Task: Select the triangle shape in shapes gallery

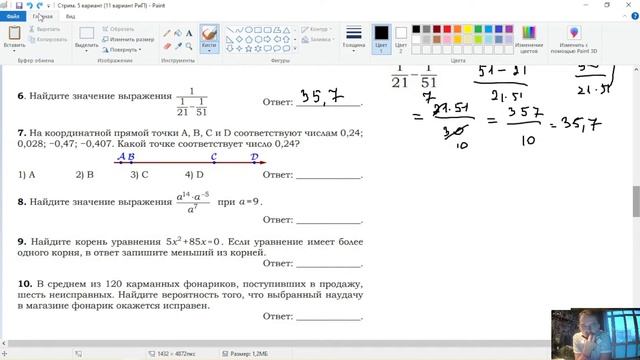Action: tap(287, 30)
